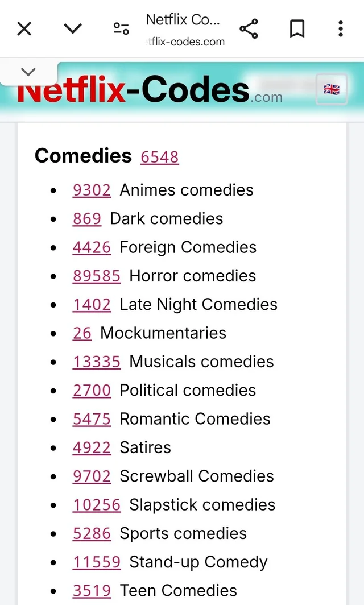Screen dimensions: 364x605
Task: Open Animes comedies code 9302
Action: pyautogui.click(x=92, y=190)
